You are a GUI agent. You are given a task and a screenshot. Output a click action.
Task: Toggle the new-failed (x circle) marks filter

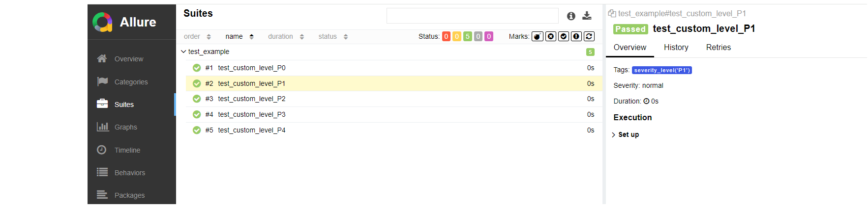(551, 36)
